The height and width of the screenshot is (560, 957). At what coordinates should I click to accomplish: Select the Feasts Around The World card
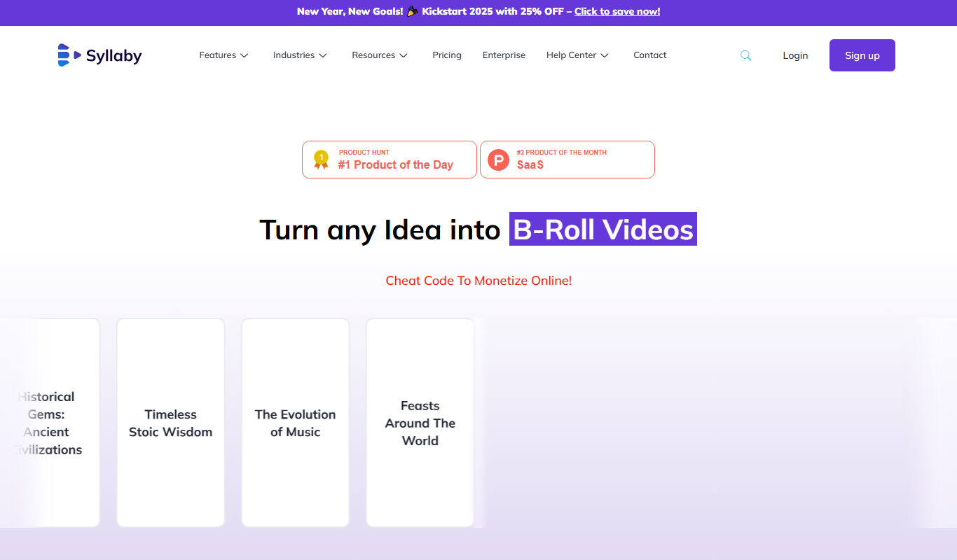pos(420,423)
